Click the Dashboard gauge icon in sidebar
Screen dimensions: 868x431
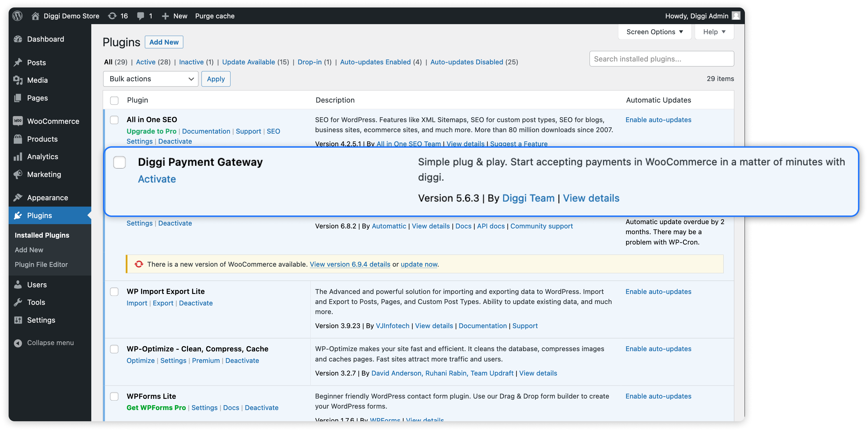(x=18, y=39)
